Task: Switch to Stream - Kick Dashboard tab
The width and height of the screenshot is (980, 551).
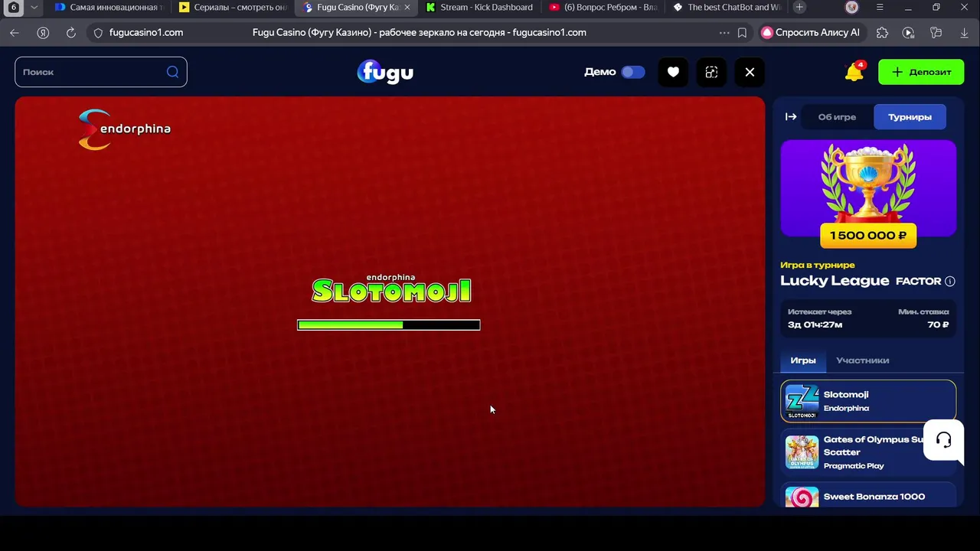Action: (x=480, y=8)
